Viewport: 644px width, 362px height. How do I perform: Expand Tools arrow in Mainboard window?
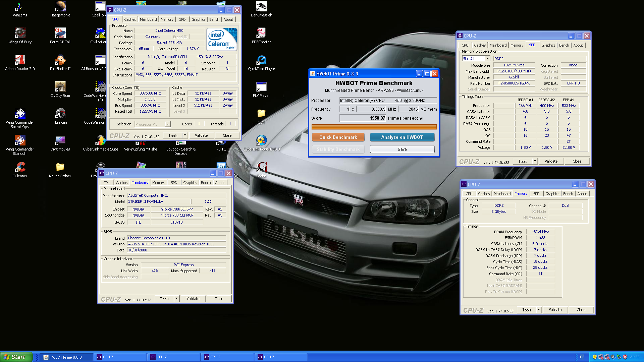[176, 299]
